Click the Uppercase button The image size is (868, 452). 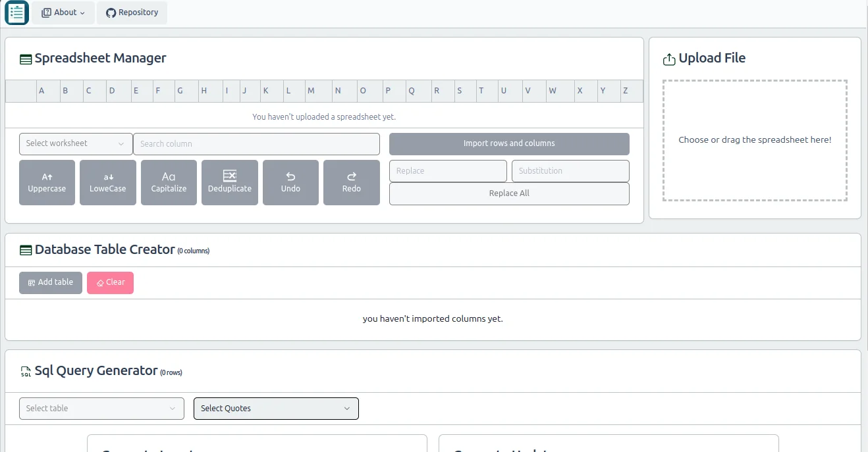tap(47, 183)
